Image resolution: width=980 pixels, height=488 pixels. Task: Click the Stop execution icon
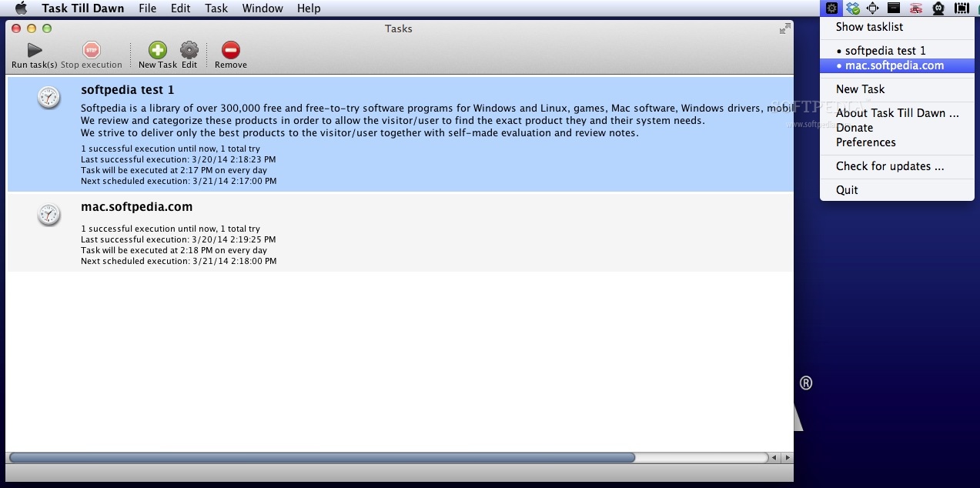(x=92, y=51)
